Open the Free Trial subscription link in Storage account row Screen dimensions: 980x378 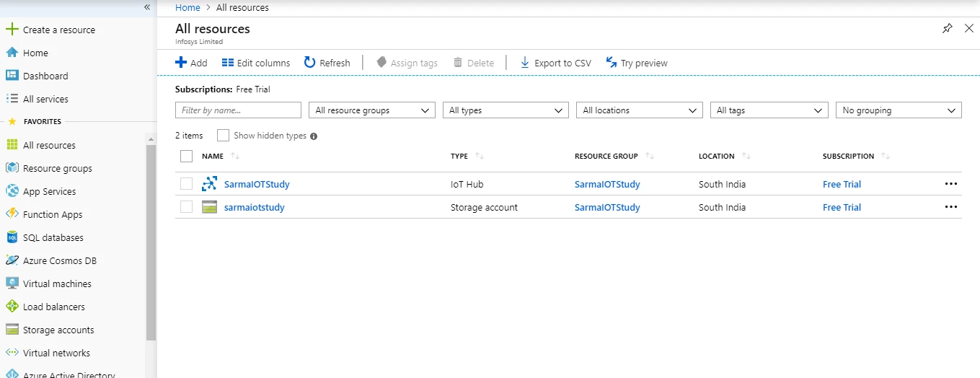[842, 207]
